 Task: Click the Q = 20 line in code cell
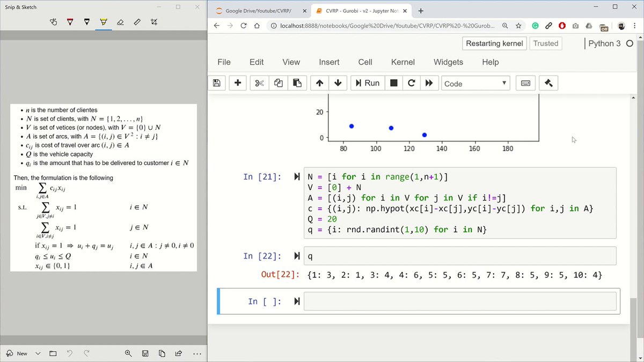(x=323, y=219)
